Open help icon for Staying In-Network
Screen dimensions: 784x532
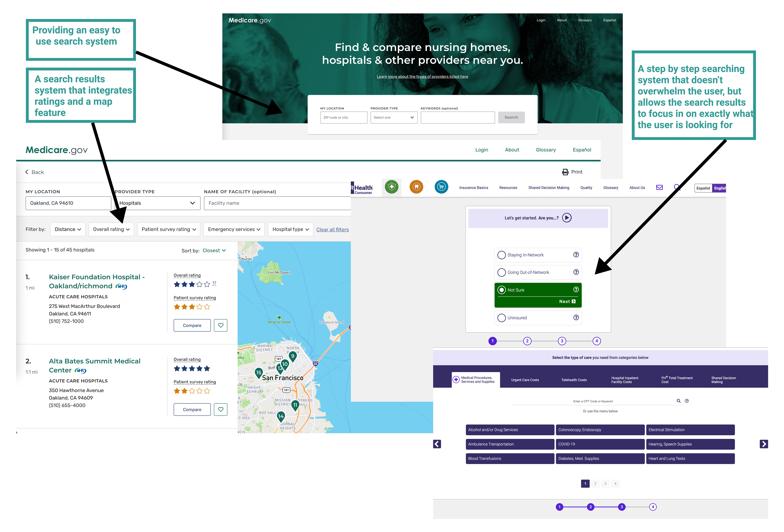[576, 254]
